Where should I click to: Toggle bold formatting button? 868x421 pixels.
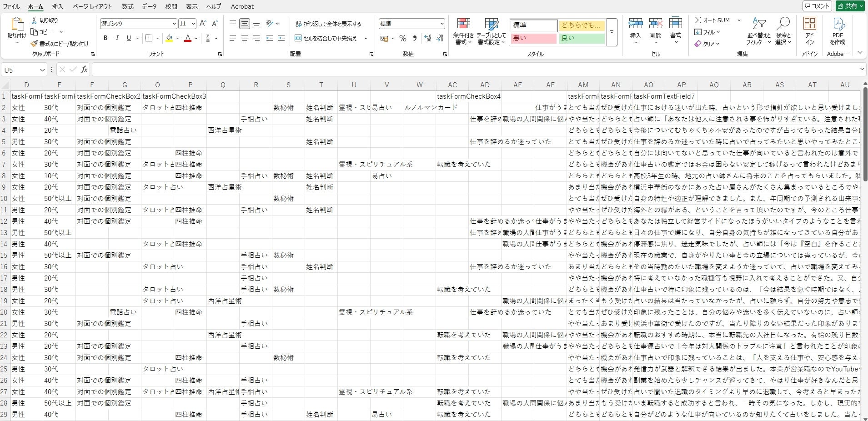click(x=105, y=38)
